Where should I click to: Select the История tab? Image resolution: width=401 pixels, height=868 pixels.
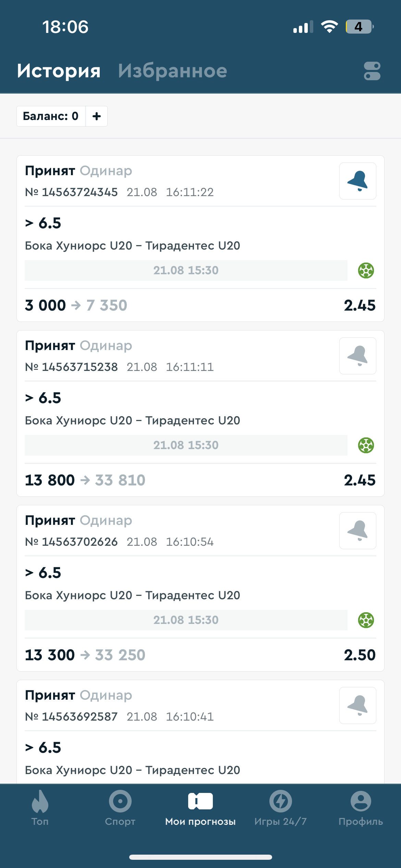click(x=59, y=71)
